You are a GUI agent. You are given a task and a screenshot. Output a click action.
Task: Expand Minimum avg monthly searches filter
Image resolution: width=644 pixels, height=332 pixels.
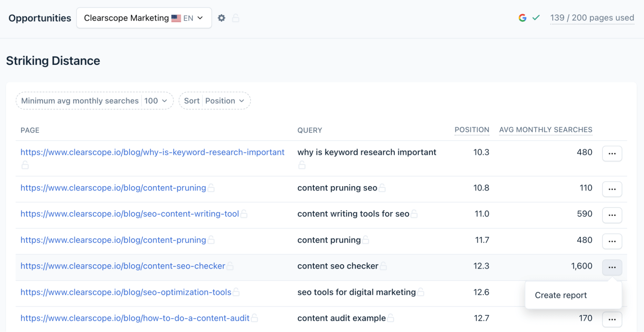[x=95, y=101]
